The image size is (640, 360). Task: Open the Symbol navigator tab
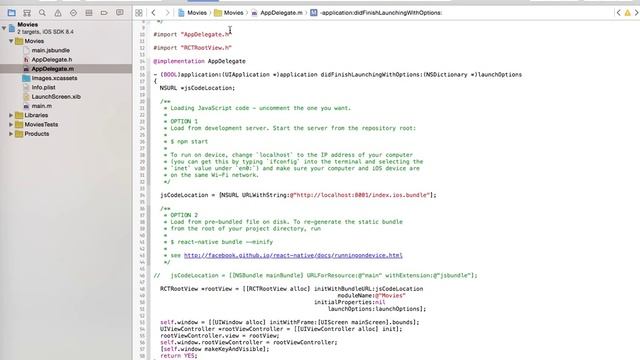tap(27, 13)
